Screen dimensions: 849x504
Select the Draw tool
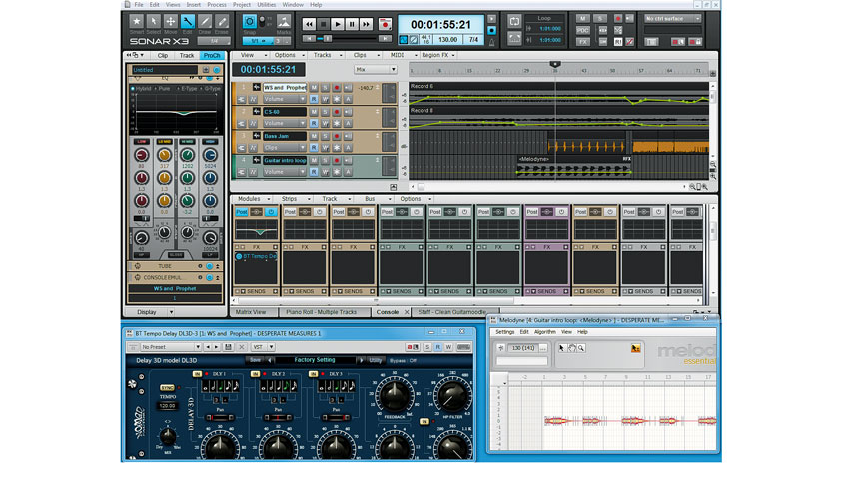tap(204, 22)
